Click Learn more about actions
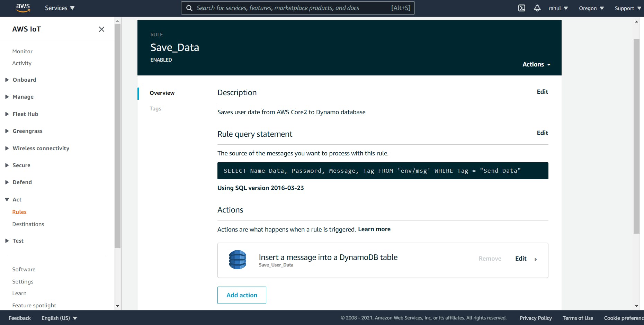This screenshot has width=644, height=325. pyautogui.click(x=374, y=229)
